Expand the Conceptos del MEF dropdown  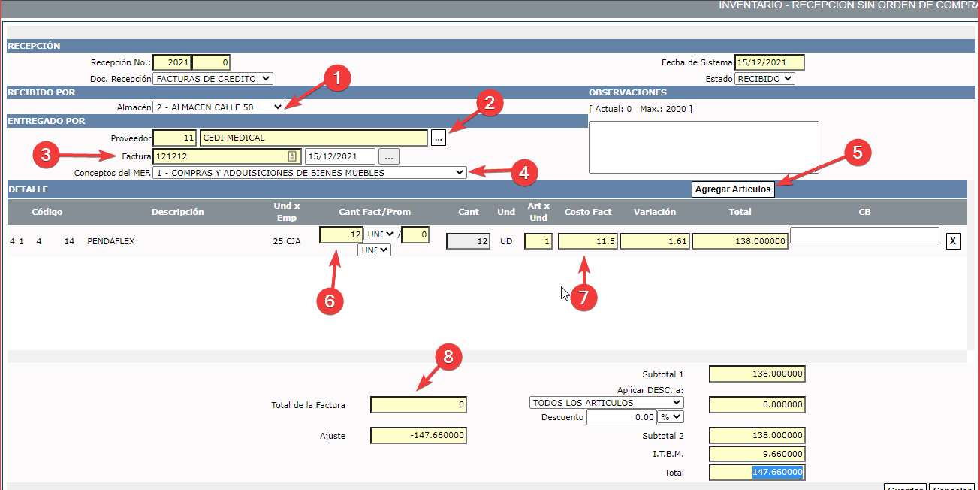click(x=309, y=173)
